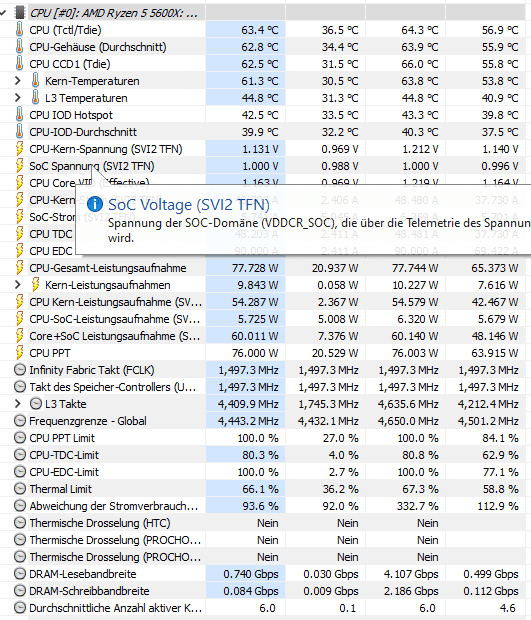
Task: Click the thermometer icon next to CPU IOD Hotspot
Action: tap(19, 115)
